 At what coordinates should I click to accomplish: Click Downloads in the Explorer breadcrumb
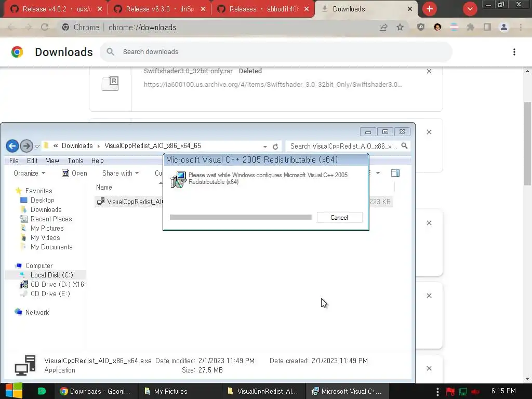coord(77,146)
